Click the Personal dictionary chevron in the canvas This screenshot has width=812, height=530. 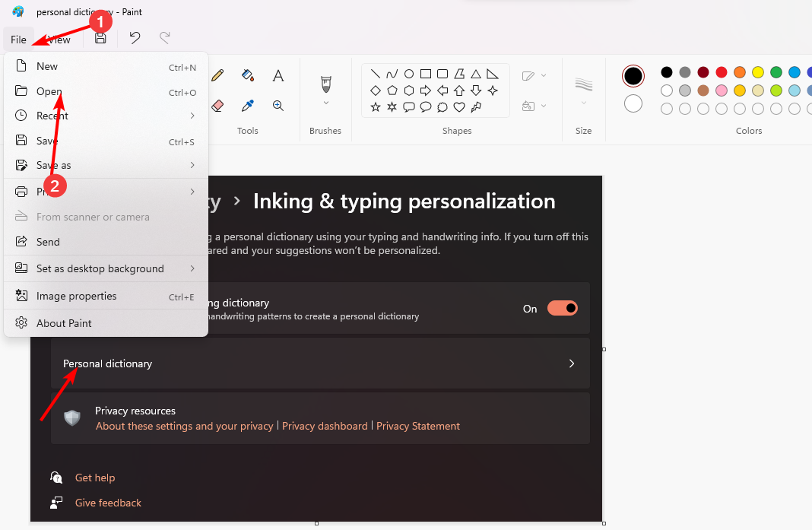[x=572, y=363]
